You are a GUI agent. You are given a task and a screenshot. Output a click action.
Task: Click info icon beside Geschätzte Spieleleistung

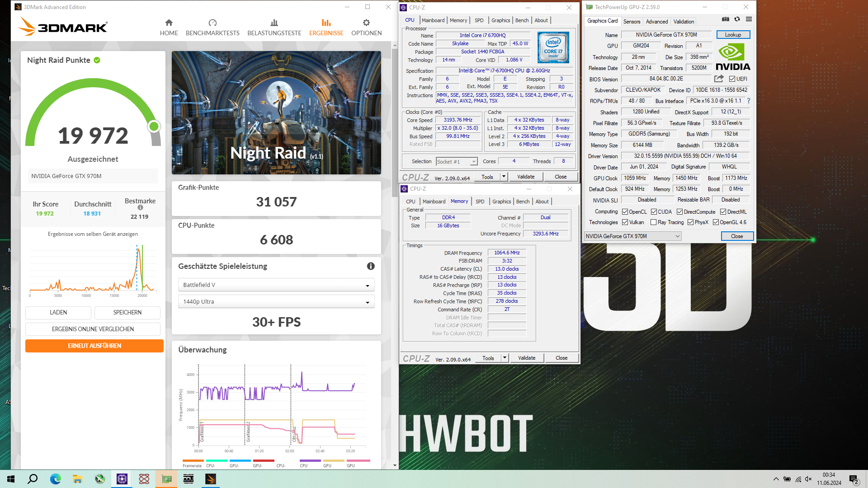(371, 266)
